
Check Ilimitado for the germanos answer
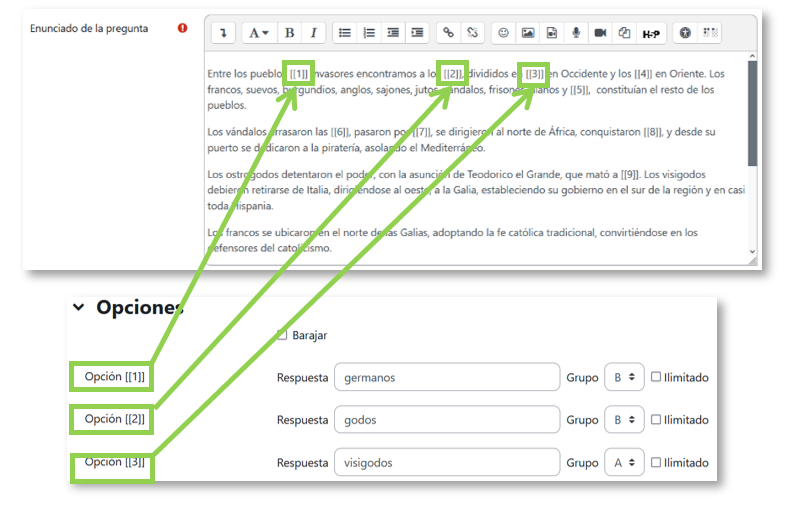pyautogui.click(x=656, y=377)
